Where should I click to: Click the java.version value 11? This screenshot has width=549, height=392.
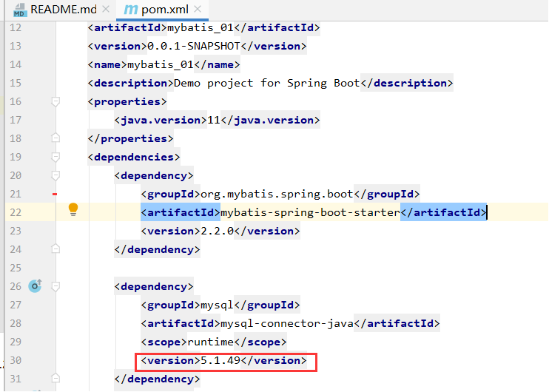214,121
